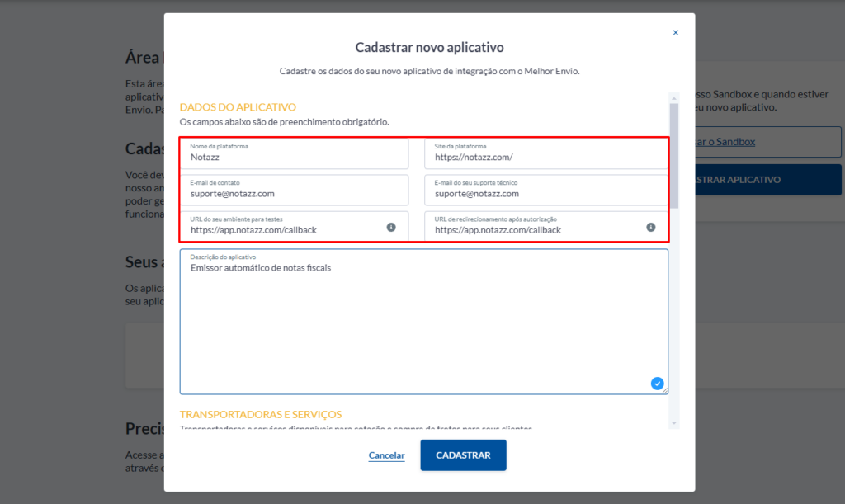Click the CADASTRAR button
Screen dimensions: 845x504
[463, 455]
